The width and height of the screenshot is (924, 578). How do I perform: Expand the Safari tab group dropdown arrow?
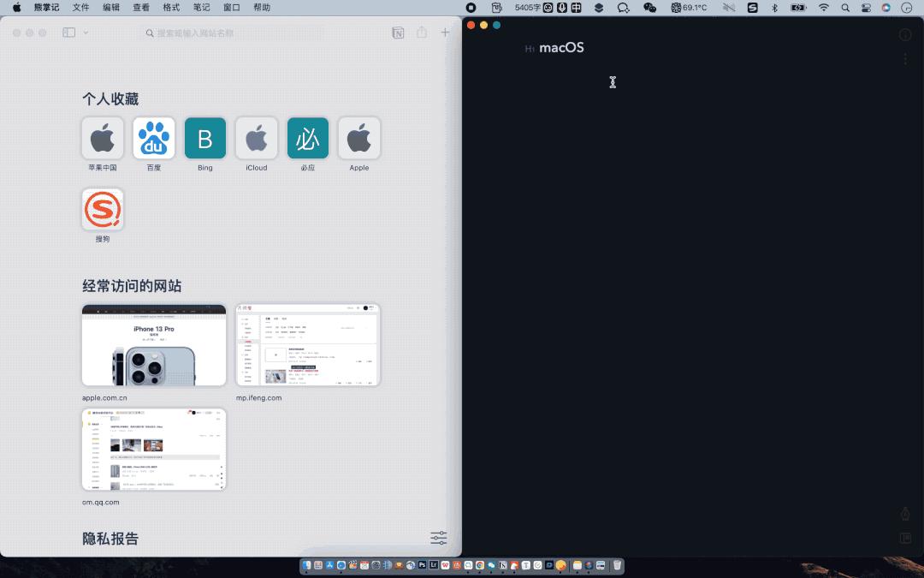[x=86, y=33]
